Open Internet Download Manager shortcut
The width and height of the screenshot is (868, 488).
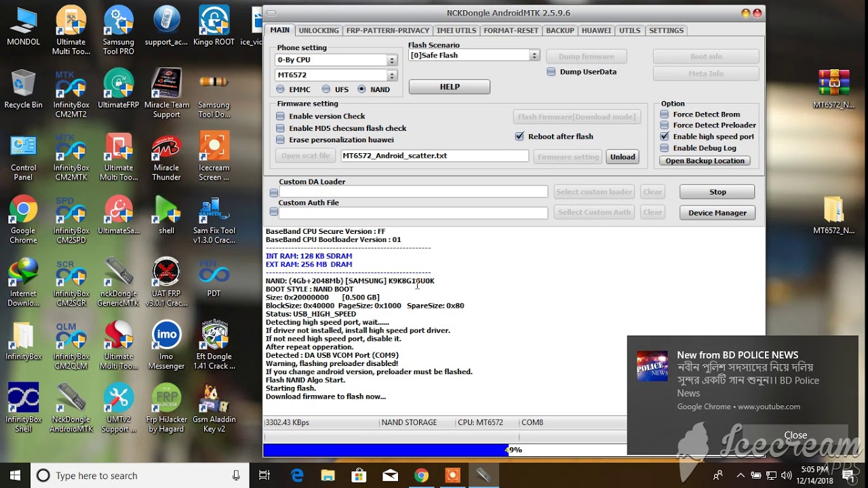tap(24, 283)
